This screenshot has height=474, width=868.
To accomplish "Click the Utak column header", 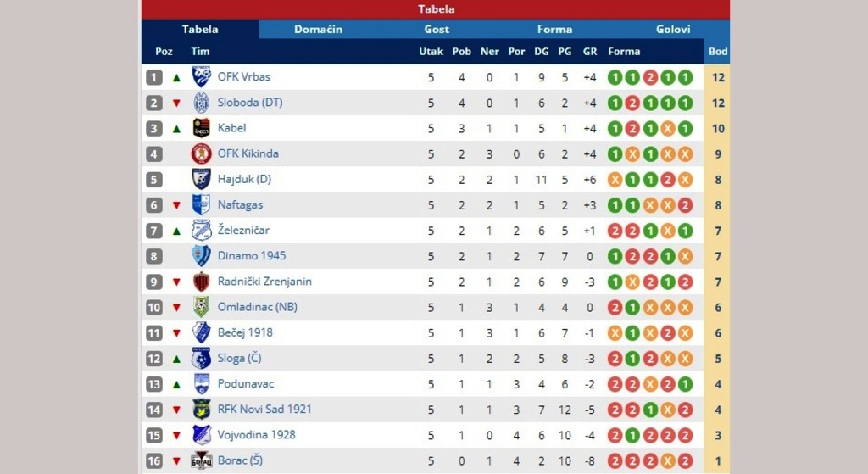I will (x=431, y=52).
